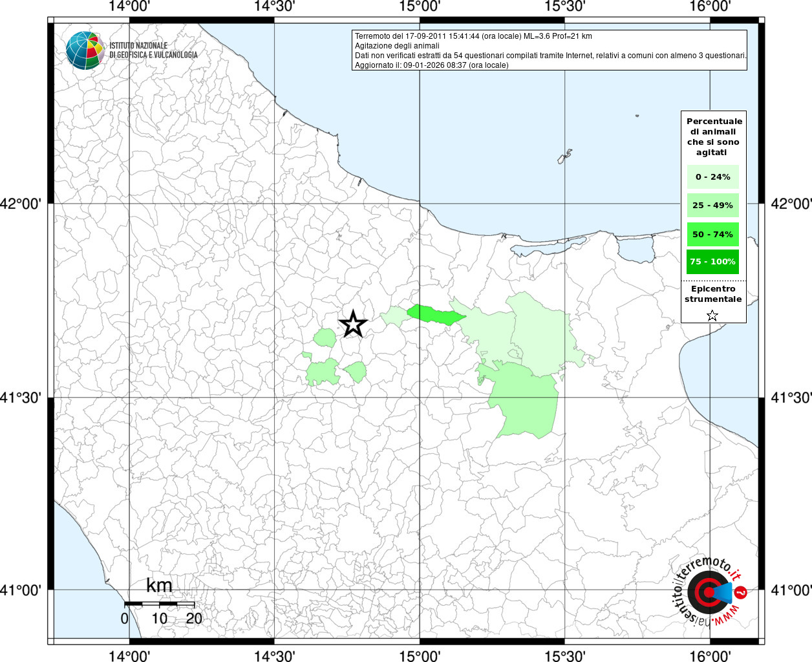Click the right axis label 41°30'
Screen dimensions: 812x662
pyautogui.click(x=791, y=398)
